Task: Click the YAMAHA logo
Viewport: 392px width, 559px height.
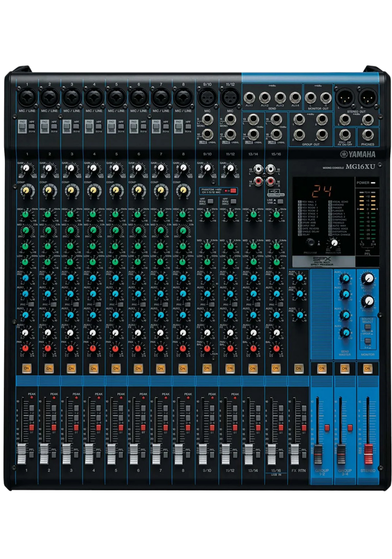Action: pos(358,154)
